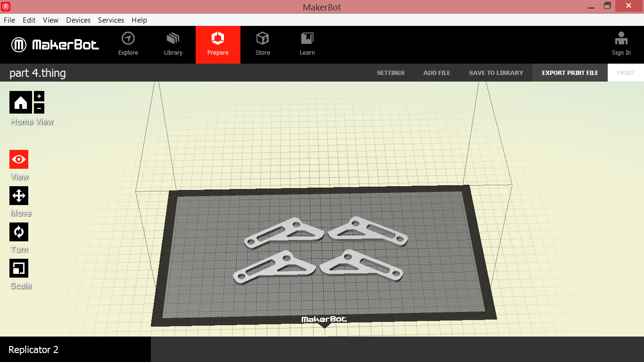Image resolution: width=644 pixels, height=362 pixels.
Task: Click the Replicator 2 printer label
Action: click(33, 350)
